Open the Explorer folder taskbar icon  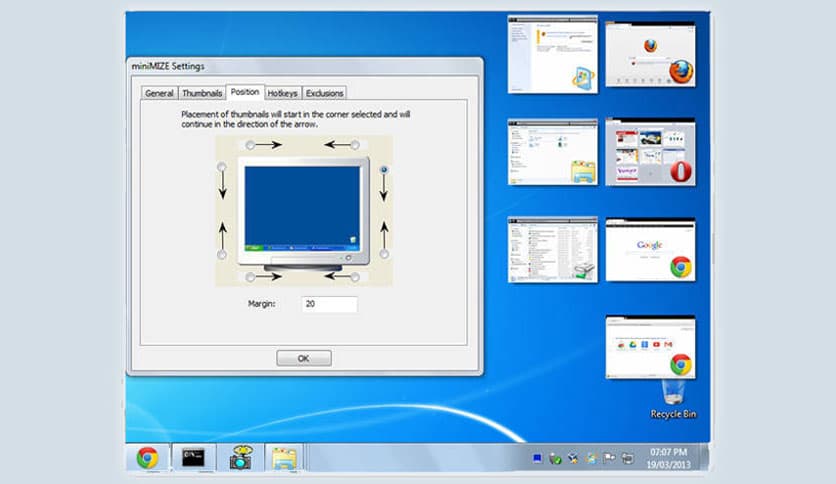284,457
